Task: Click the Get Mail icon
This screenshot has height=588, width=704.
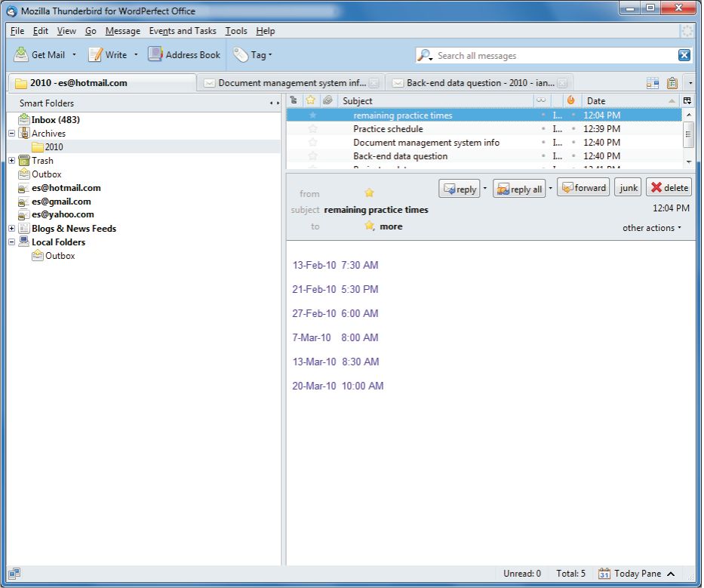Action: click(x=20, y=54)
